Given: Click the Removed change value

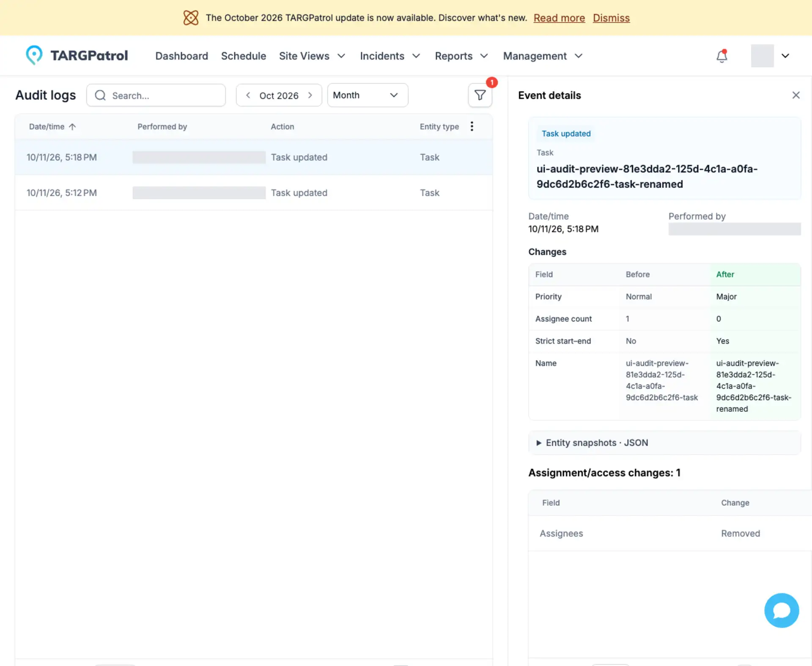Looking at the screenshot, I should 740,533.
